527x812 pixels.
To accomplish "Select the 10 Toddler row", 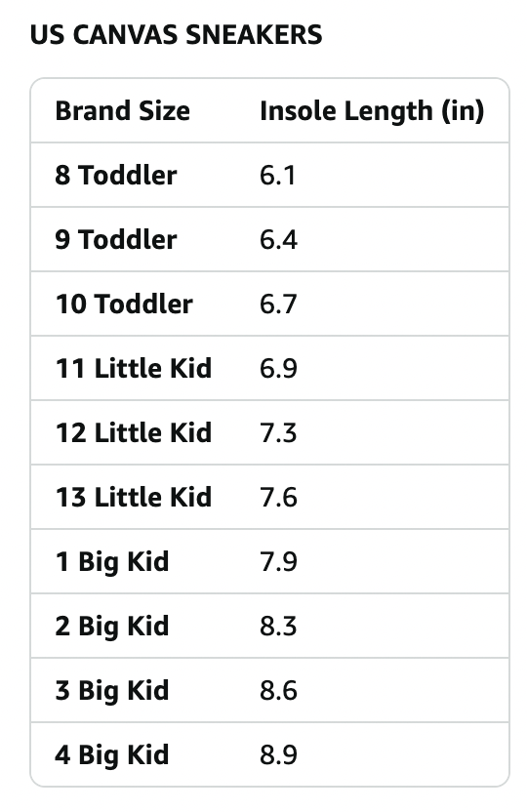I will pos(269,304).
